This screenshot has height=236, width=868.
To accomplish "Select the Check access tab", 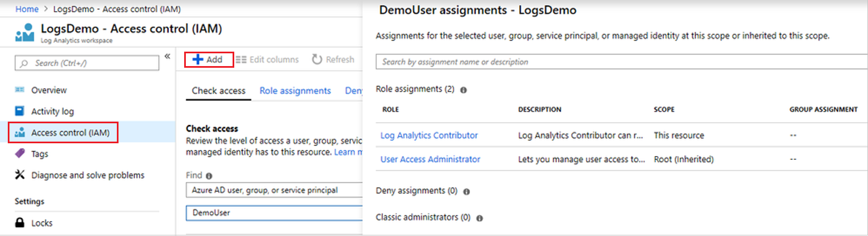I will (219, 91).
